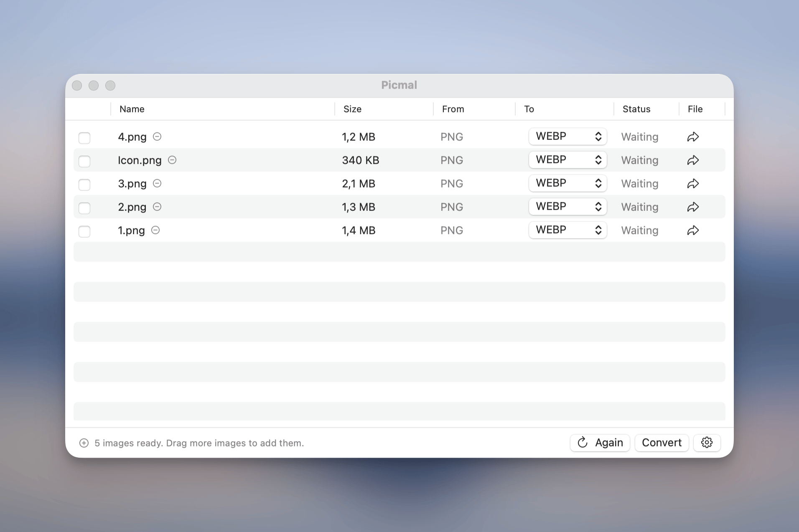This screenshot has height=532, width=799.
Task: Open WEBP format dropdown for 2.png
Action: pos(567,207)
